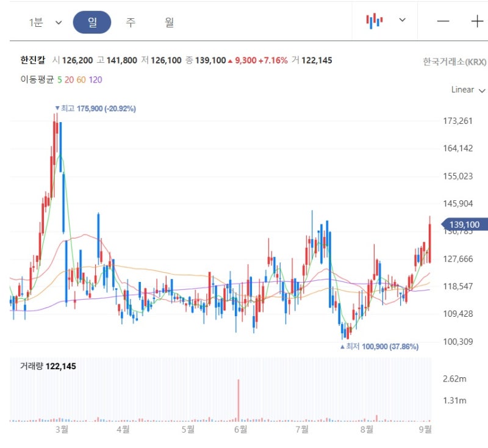Click the 145,904 price axis label
This screenshot has height=448, width=488.
coord(457,204)
